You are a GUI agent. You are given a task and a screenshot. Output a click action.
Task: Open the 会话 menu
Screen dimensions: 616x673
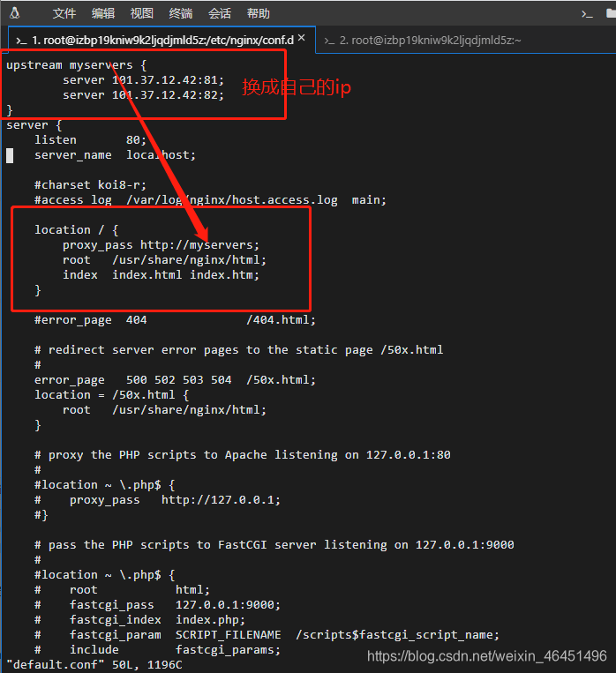220,13
